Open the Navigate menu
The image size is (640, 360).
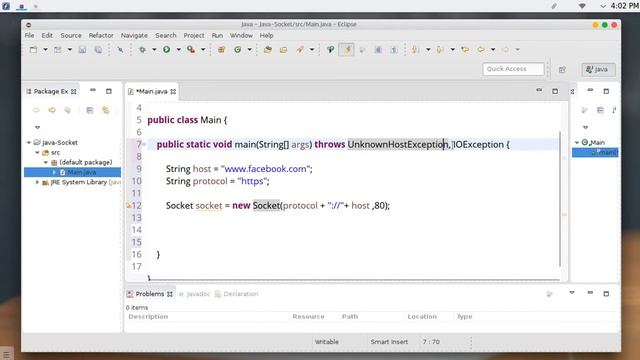[x=134, y=36]
